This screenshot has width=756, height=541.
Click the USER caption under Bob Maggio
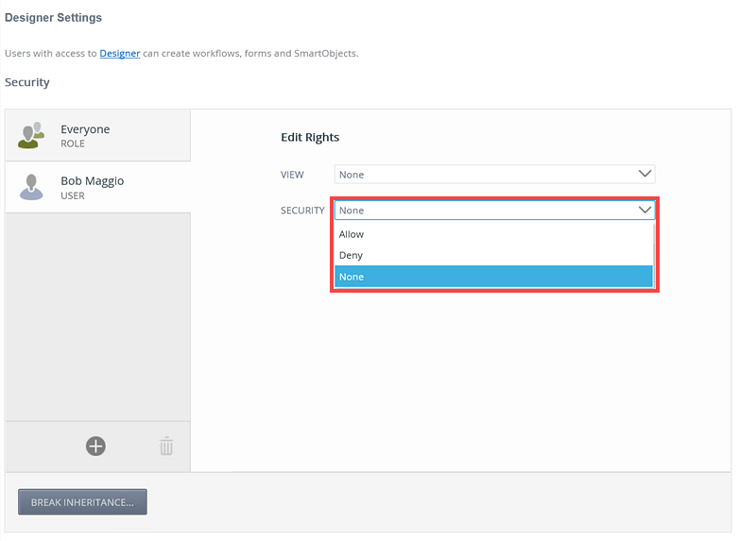73,196
